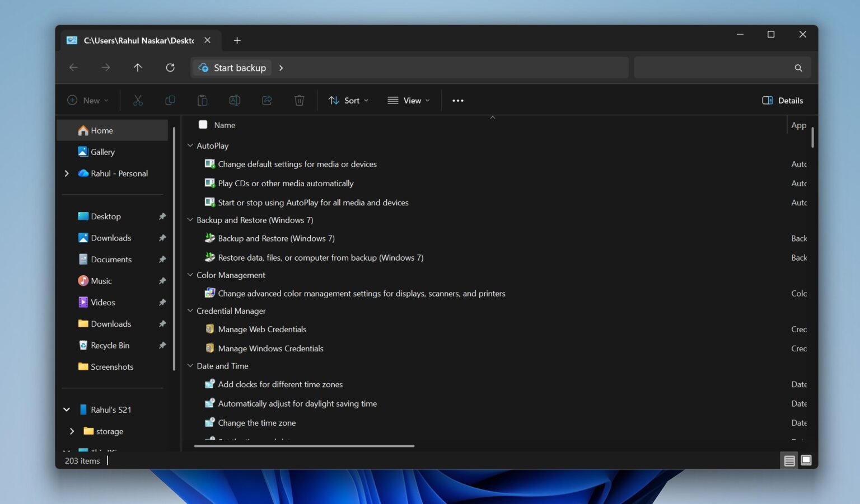
Task: Collapse the Date and Time group
Action: 190,366
